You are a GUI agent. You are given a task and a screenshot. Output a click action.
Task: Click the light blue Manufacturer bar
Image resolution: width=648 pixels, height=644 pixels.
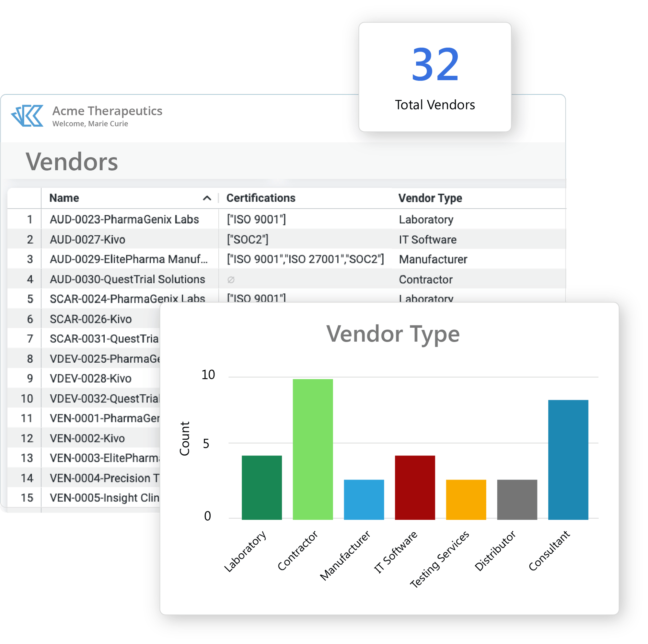[x=364, y=500]
